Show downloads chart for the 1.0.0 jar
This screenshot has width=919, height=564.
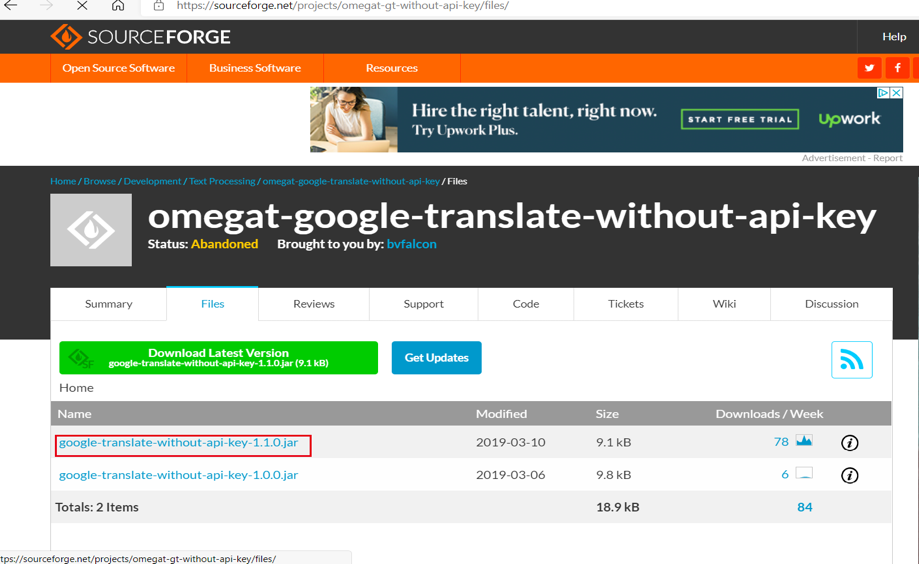(x=804, y=473)
